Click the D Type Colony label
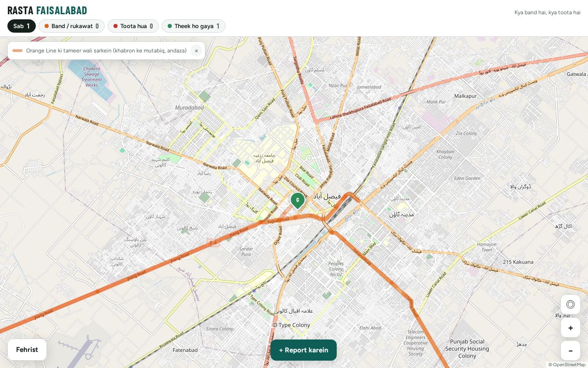588x368 pixels. coord(292,325)
